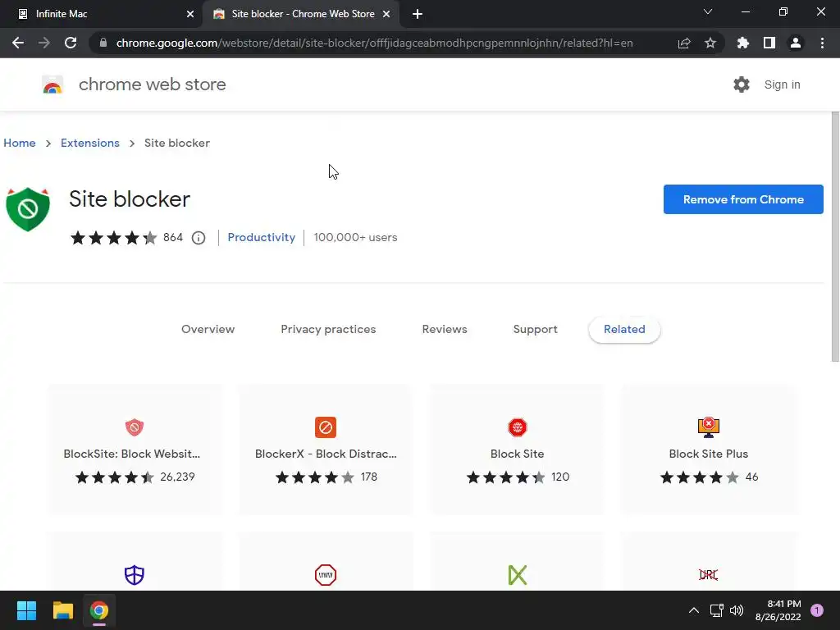Image resolution: width=840 pixels, height=630 pixels.
Task: Open the Support tab
Action: (535, 330)
